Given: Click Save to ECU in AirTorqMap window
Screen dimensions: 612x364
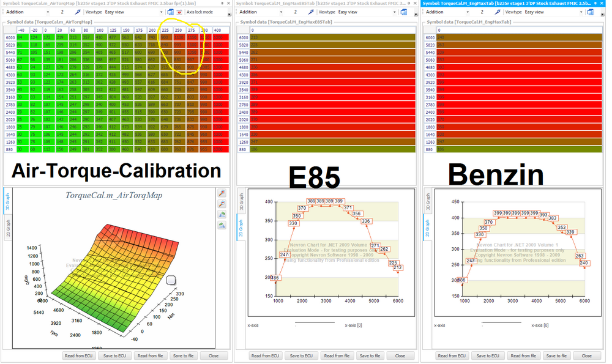Looking at the screenshot, I should coord(115,356).
